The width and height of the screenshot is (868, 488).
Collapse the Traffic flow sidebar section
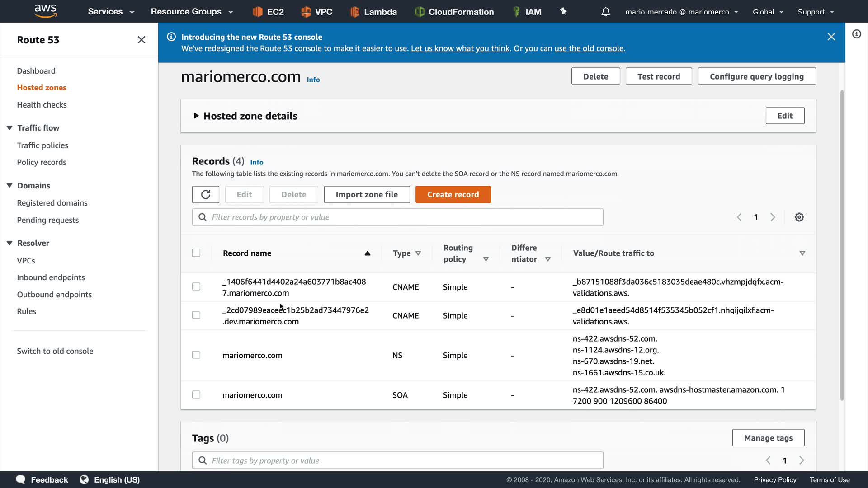pyautogui.click(x=9, y=128)
